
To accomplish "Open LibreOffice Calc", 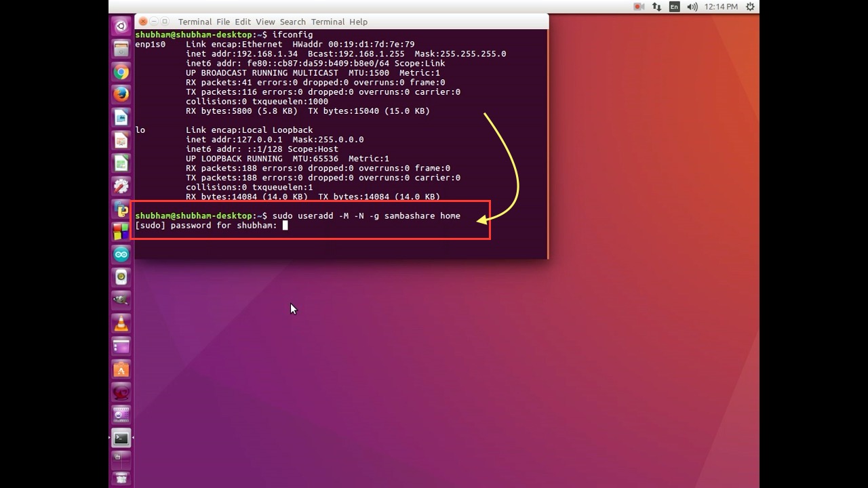I will [121, 163].
